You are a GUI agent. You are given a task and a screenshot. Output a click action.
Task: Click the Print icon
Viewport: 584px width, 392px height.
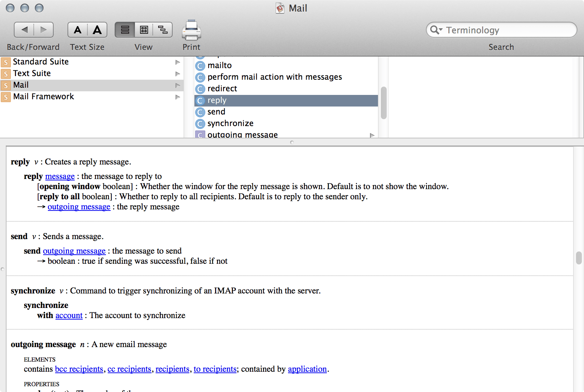(x=191, y=30)
